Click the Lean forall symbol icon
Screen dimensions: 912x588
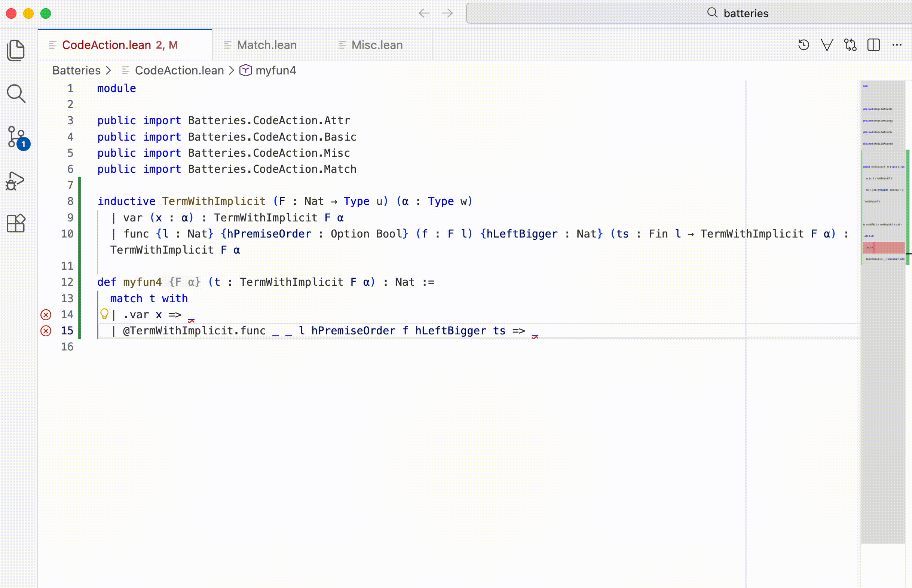pos(827,45)
